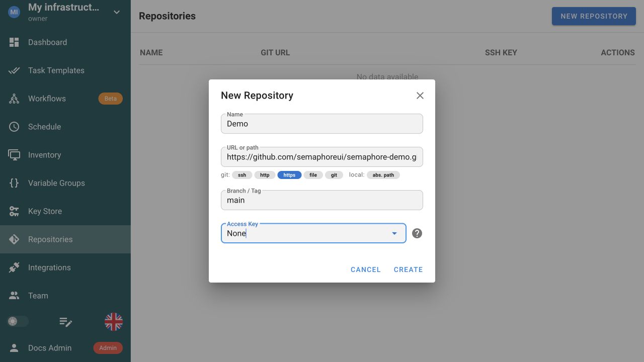Image resolution: width=644 pixels, height=362 pixels.
Task: Select the abs. path local chip
Action: tap(383, 175)
